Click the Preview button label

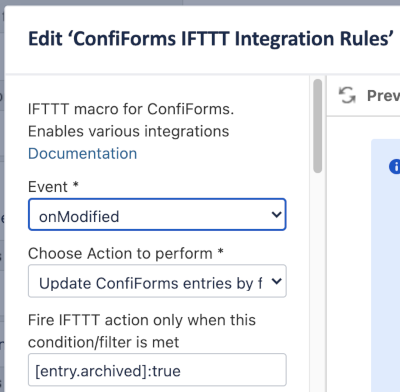[x=383, y=96]
